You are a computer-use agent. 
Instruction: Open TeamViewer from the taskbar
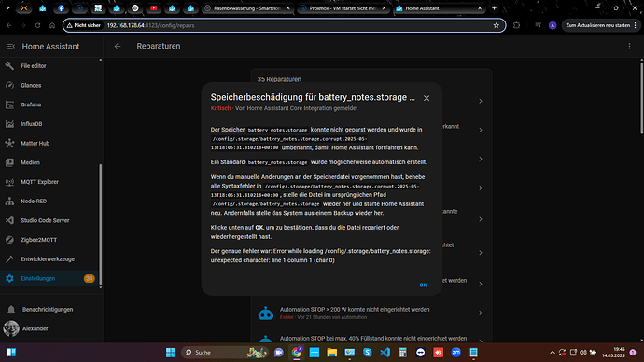421,353
